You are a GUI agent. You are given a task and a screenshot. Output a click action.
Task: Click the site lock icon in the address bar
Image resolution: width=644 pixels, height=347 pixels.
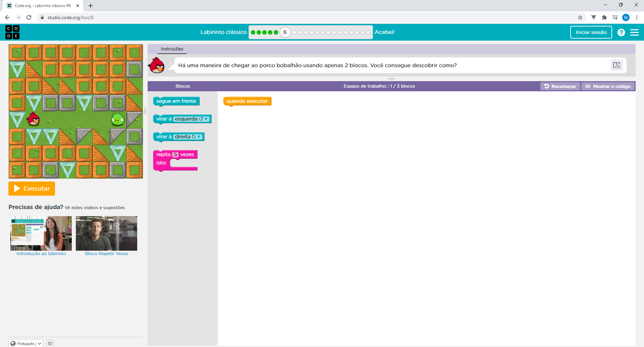coord(42,17)
